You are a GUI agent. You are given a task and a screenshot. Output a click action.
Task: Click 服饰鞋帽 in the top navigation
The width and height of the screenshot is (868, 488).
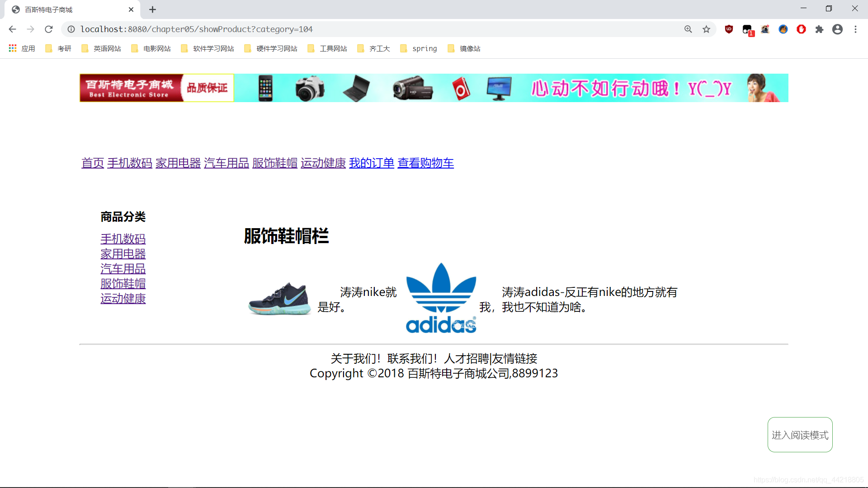[275, 163]
